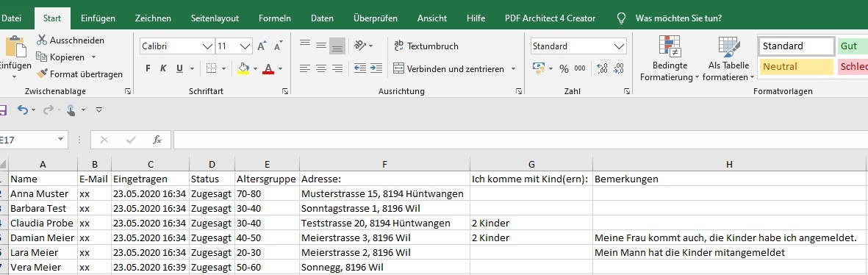Click the text orientation icon

click(x=360, y=46)
